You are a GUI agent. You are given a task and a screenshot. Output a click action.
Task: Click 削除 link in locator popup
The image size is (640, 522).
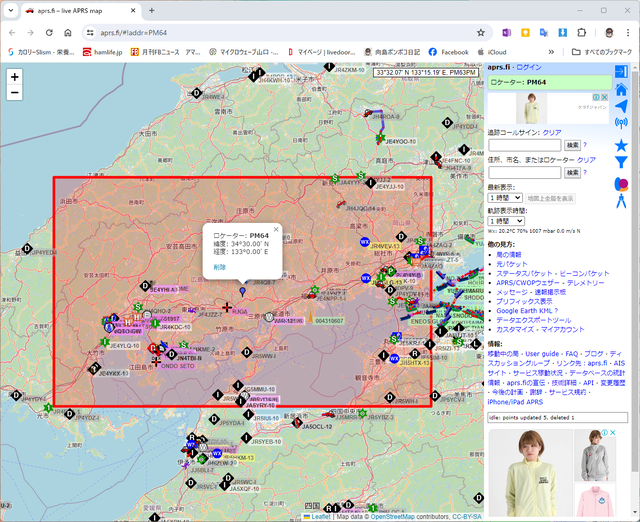click(220, 267)
